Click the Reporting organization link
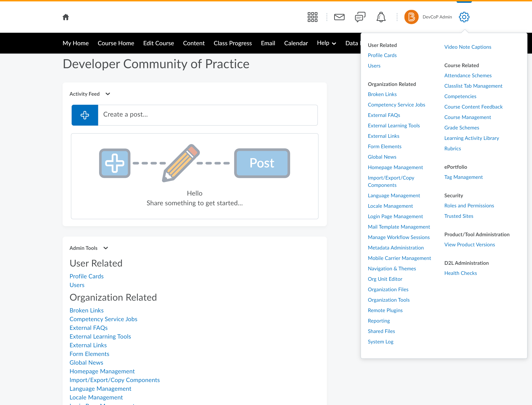532x405 pixels. coord(378,320)
